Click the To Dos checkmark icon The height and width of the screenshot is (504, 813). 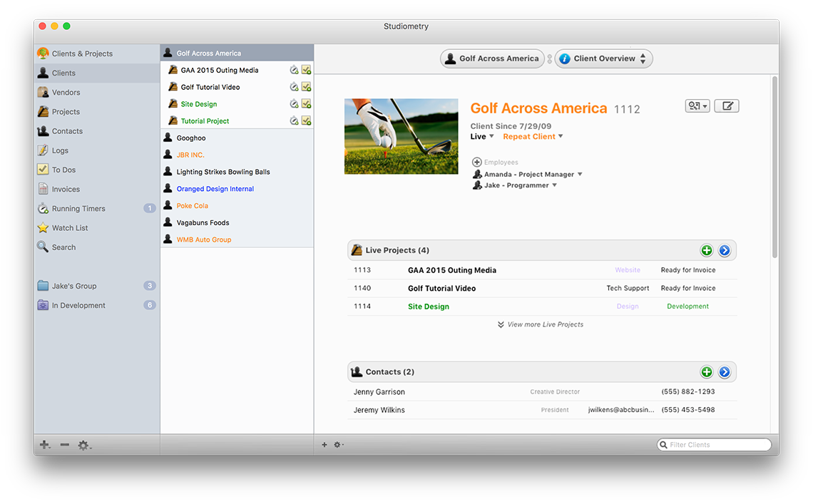43,169
